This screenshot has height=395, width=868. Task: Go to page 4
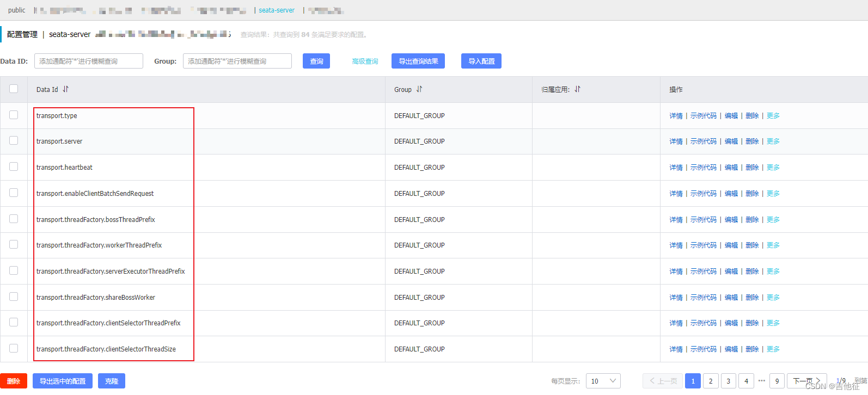747,381
